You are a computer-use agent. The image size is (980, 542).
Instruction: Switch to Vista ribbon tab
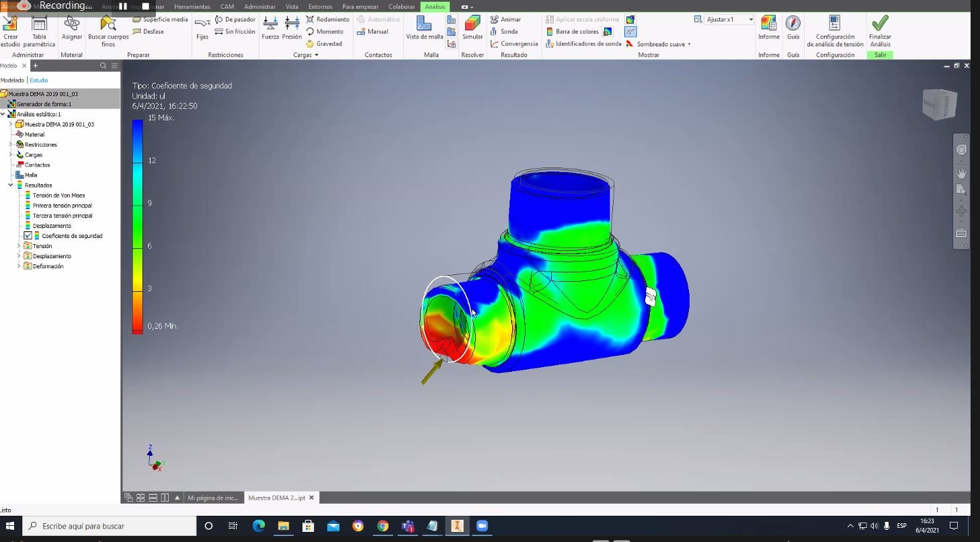coord(292,7)
